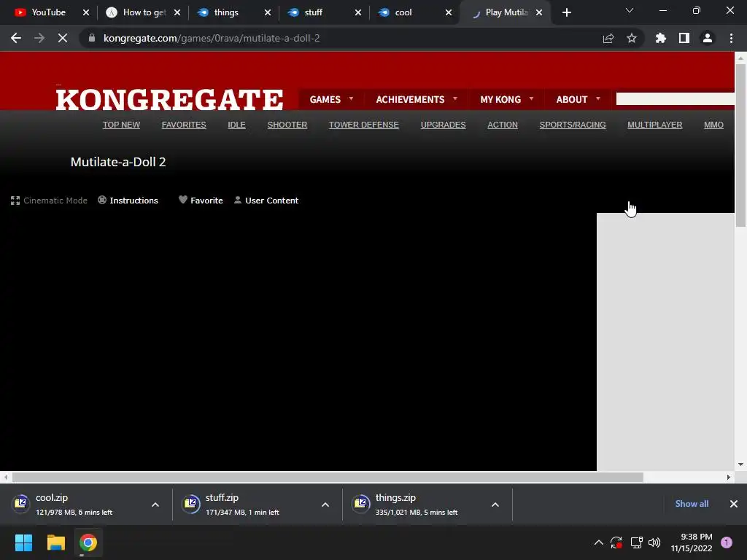Open tab search chevron in title bar
This screenshot has width=747, height=560.
[630, 10]
